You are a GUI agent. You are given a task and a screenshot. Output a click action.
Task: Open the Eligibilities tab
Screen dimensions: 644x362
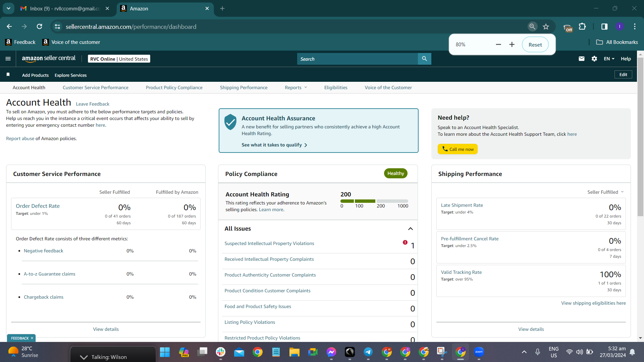point(336,87)
